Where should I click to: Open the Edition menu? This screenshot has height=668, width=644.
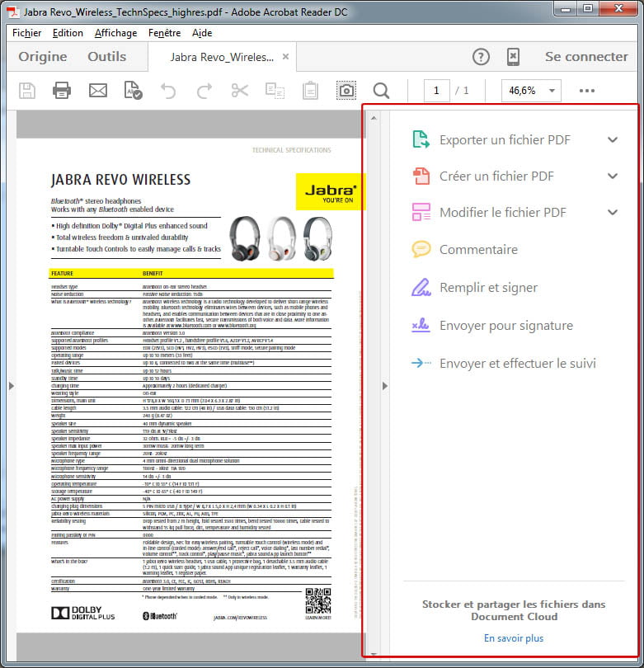click(x=68, y=33)
